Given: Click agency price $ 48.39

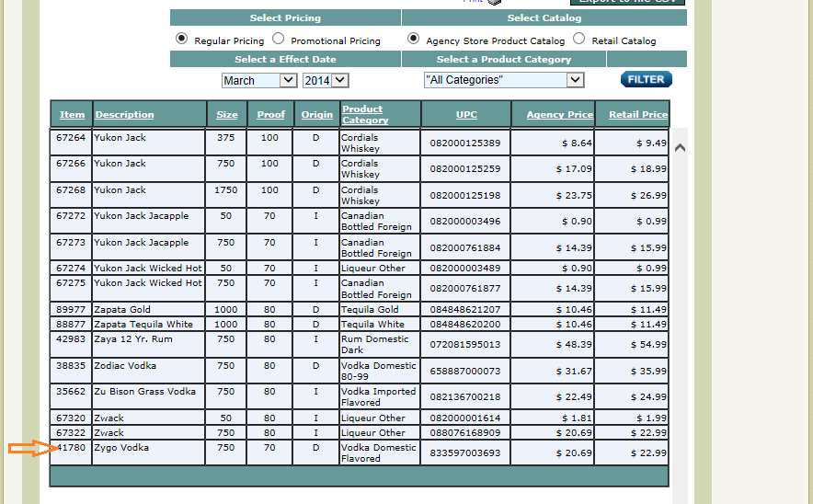Looking at the screenshot, I should click(574, 344).
